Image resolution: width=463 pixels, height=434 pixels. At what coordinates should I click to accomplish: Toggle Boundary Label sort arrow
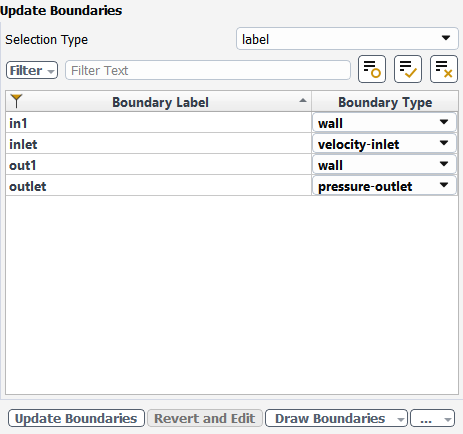point(303,101)
